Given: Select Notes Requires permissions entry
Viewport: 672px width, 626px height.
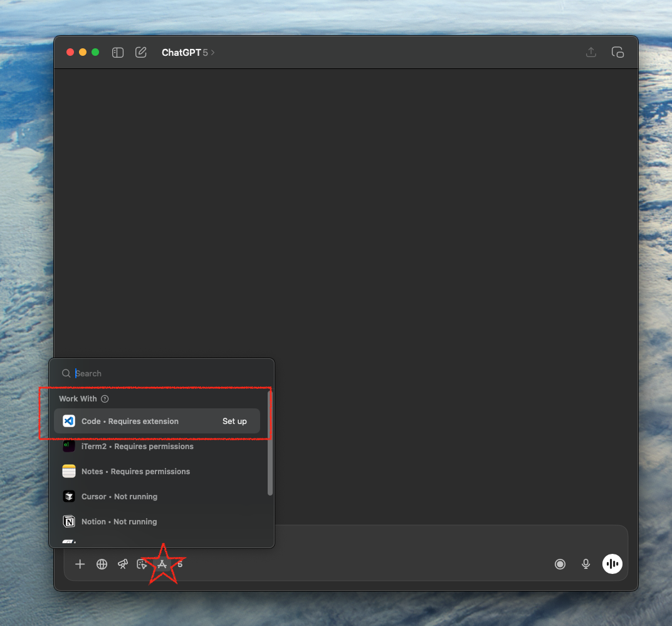Looking at the screenshot, I should click(157, 471).
